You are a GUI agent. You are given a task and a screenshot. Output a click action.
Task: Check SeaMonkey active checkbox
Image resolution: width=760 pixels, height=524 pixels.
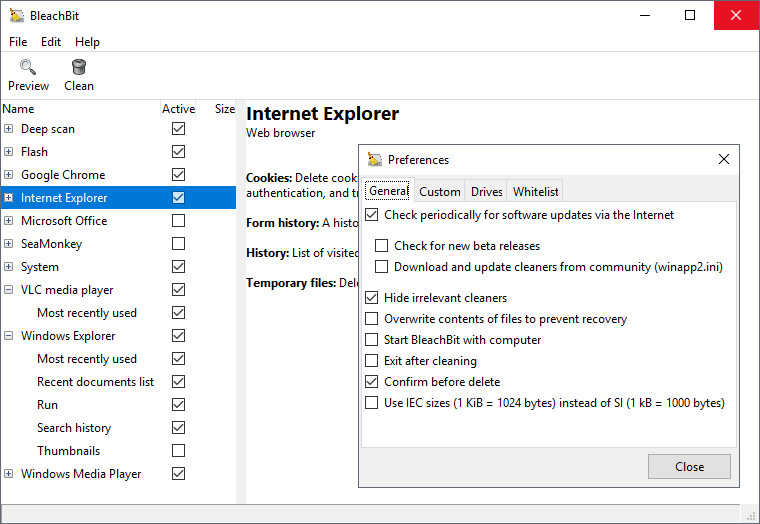(x=178, y=243)
